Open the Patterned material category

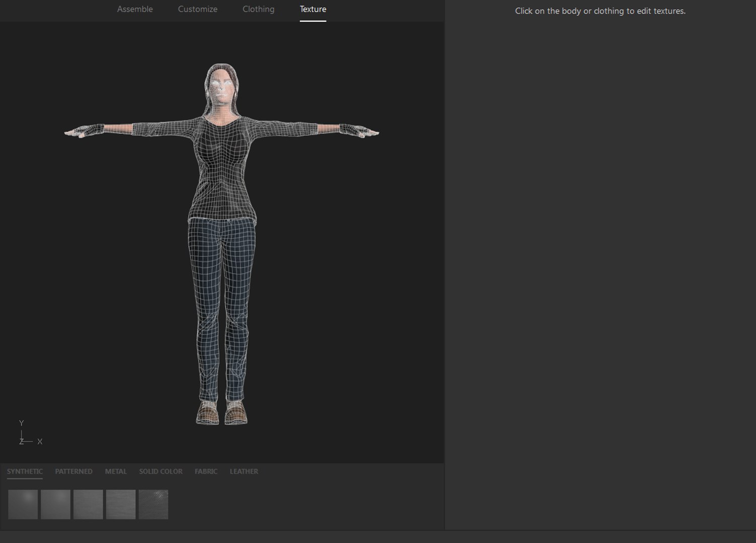point(73,471)
